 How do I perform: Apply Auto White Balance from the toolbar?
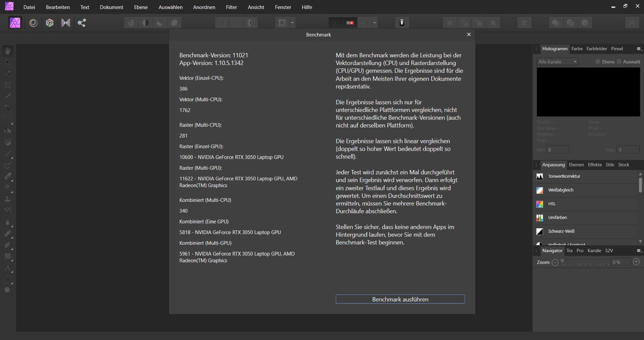[x=174, y=23]
